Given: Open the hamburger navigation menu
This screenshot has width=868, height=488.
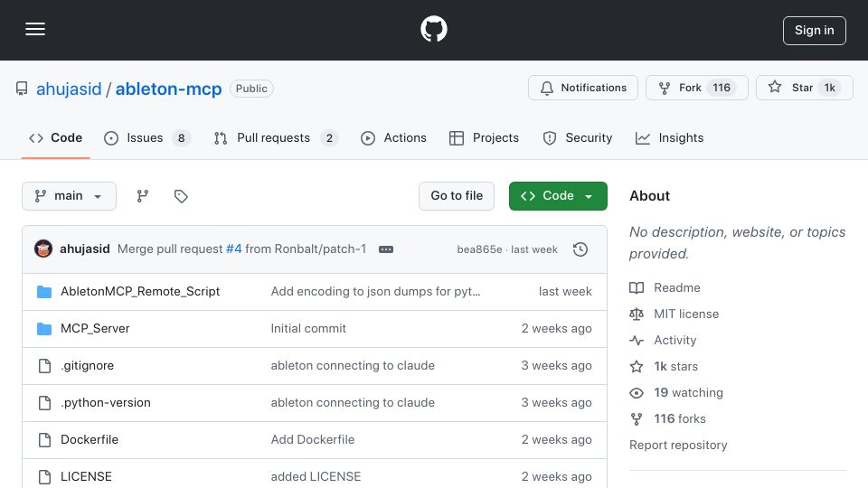Looking at the screenshot, I should [35, 29].
